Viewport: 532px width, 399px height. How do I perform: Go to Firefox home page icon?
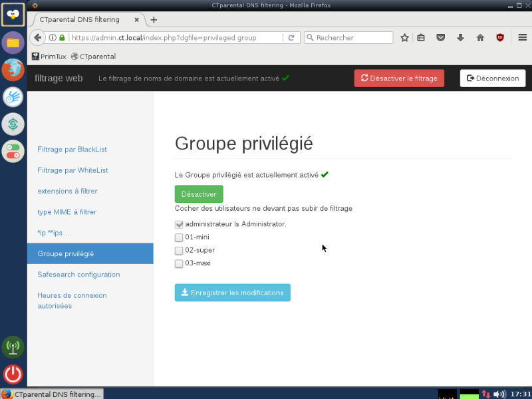point(480,38)
